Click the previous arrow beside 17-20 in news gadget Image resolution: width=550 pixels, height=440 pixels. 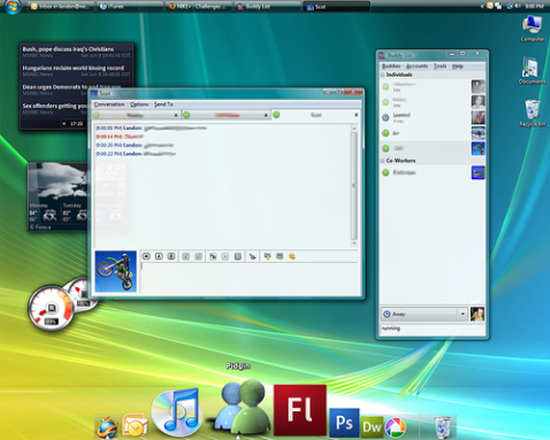(64, 124)
